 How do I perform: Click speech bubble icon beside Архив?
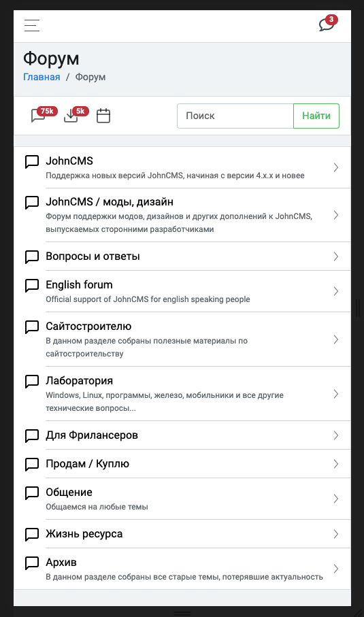click(32, 563)
